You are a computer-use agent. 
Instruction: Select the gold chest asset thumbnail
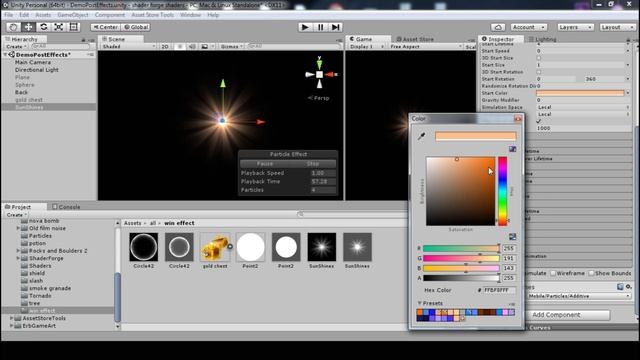tap(215, 247)
